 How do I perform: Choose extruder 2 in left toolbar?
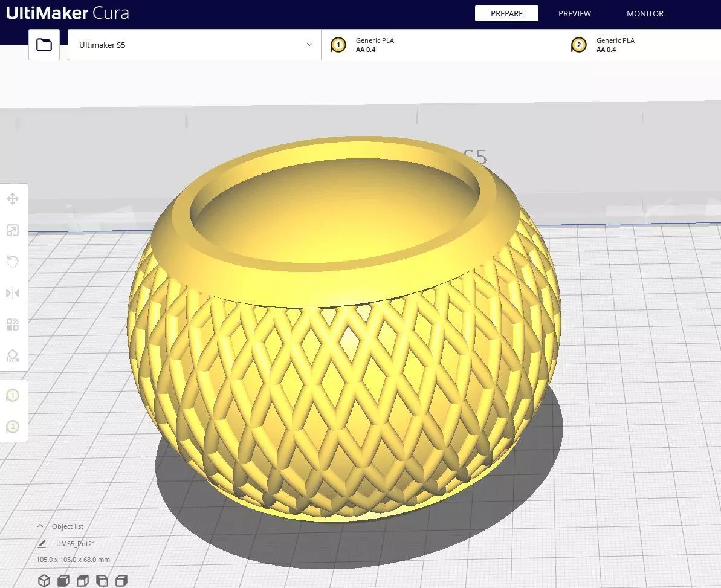click(x=13, y=427)
